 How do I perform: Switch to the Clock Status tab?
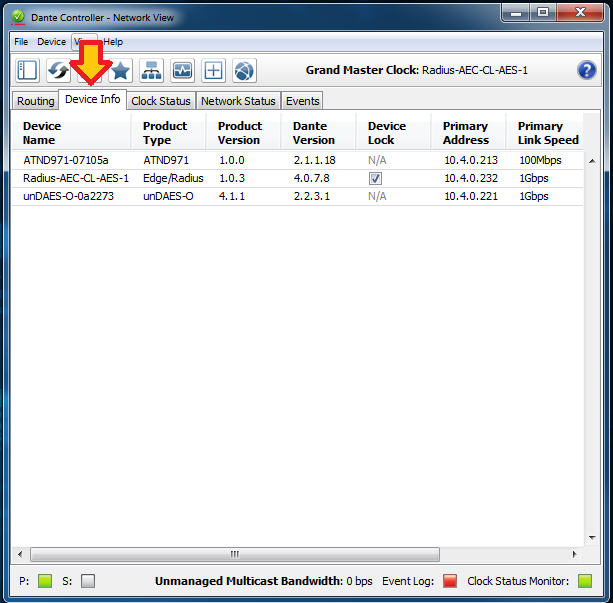tap(161, 101)
